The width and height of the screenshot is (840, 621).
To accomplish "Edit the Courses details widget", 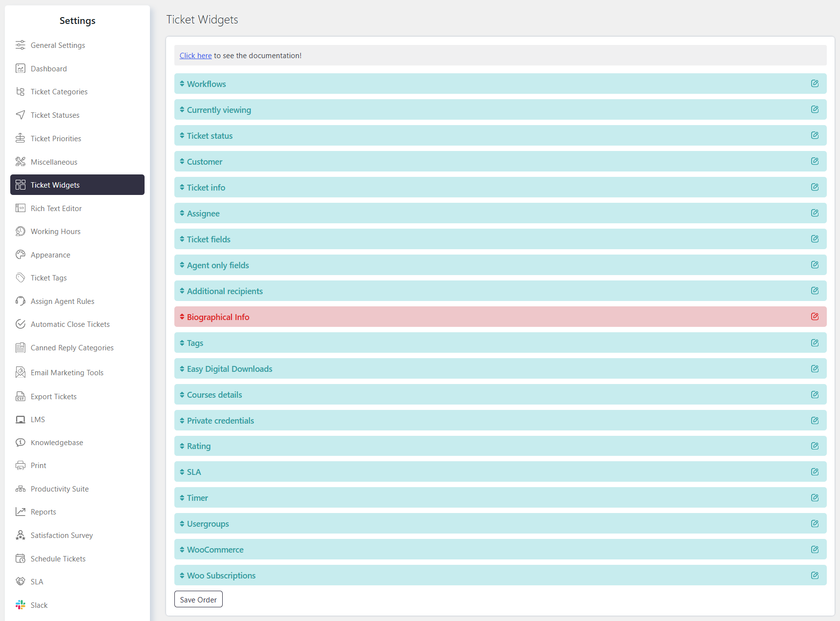I will coord(815,395).
